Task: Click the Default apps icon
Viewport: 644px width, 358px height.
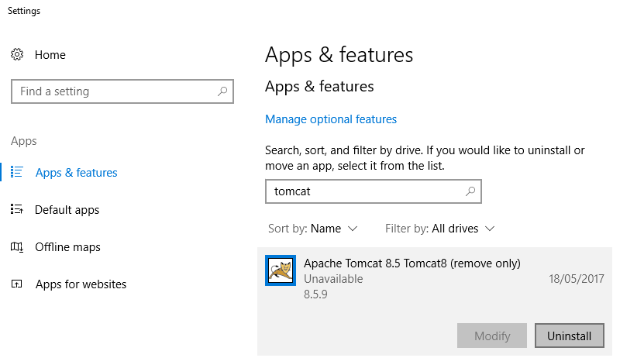Action: click(17, 209)
